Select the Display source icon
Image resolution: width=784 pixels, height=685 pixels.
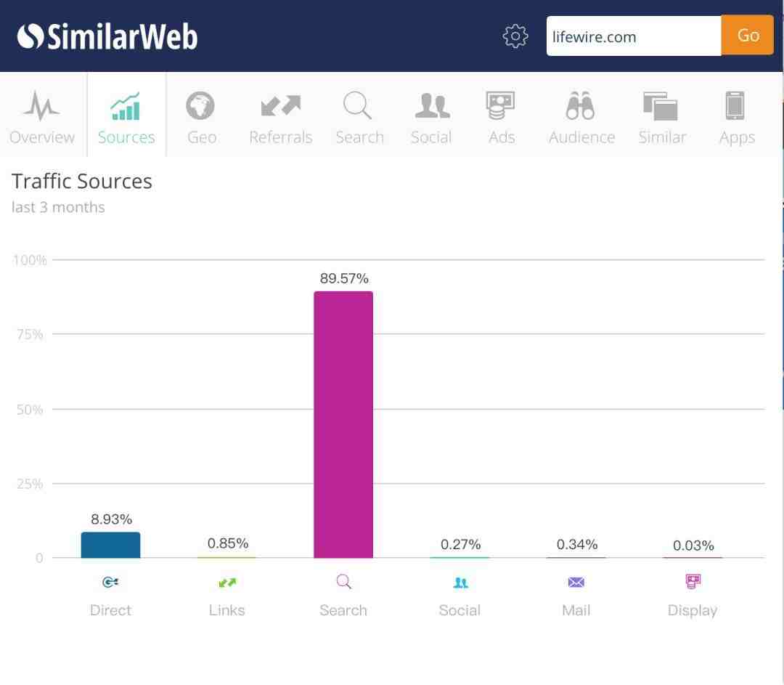(693, 581)
